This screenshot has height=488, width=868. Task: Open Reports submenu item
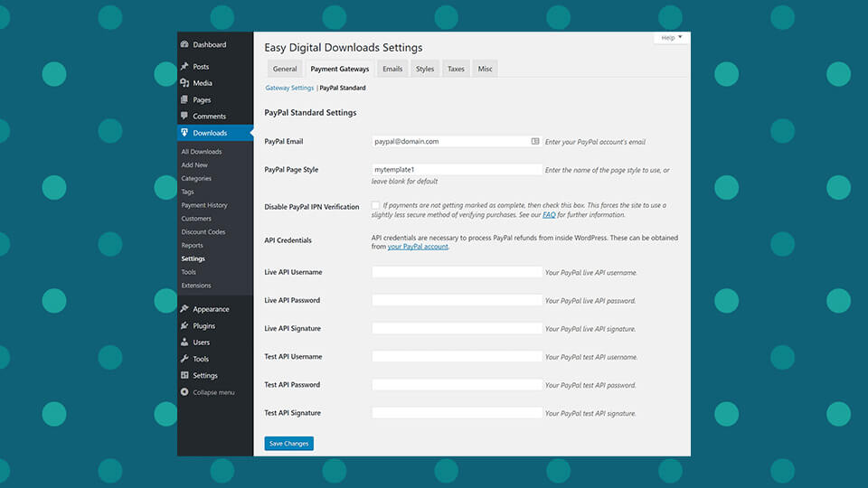(192, 245)
